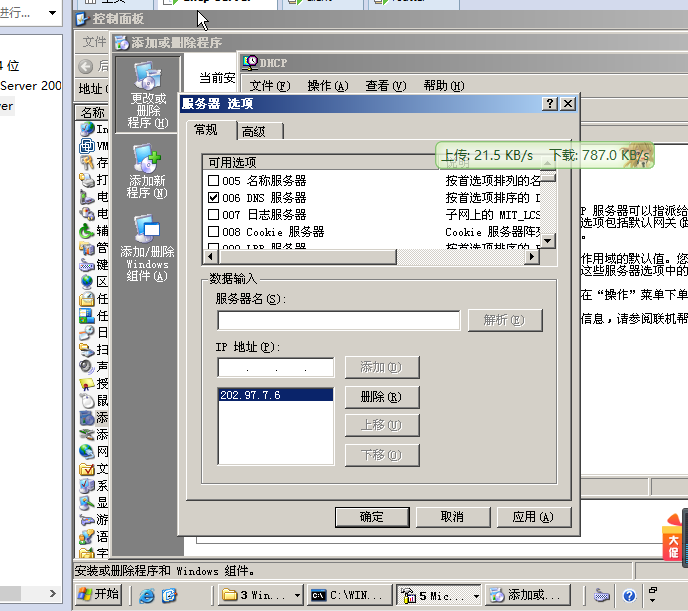Screen dimensions: 688x611
Task: Click the DHCP window title icon
Action: (x=250, y=63)
